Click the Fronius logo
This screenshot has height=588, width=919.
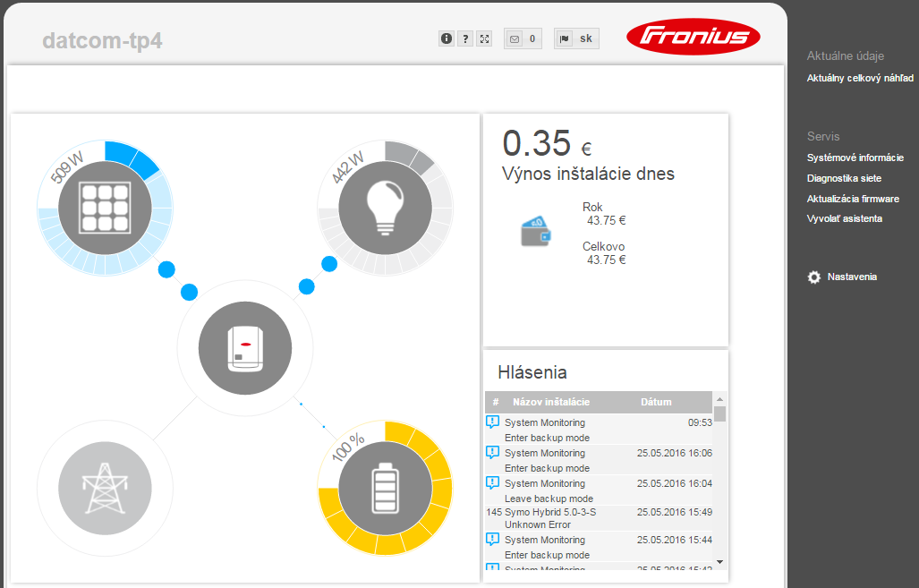(694, 37)
